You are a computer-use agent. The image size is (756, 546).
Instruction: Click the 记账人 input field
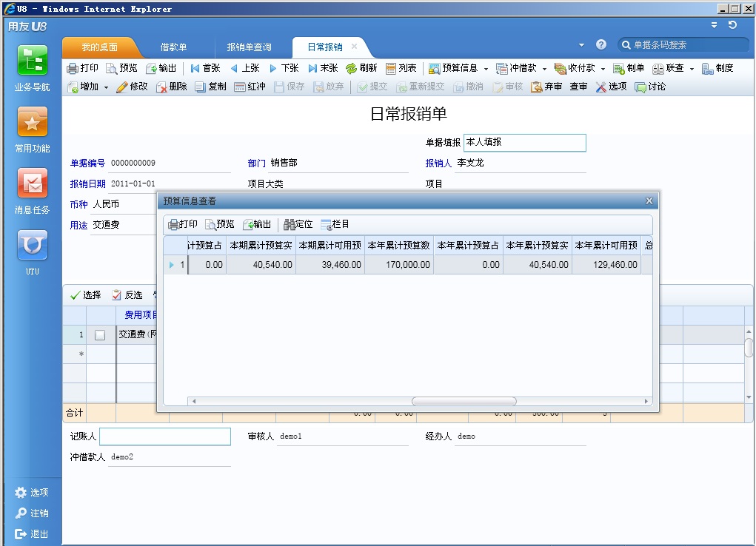point(165,436)
